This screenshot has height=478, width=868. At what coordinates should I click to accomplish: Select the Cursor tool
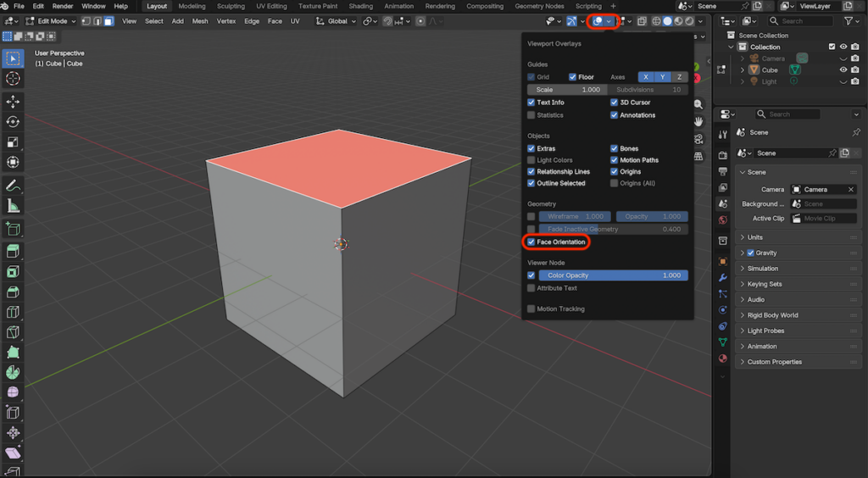[x=13, y=79]
